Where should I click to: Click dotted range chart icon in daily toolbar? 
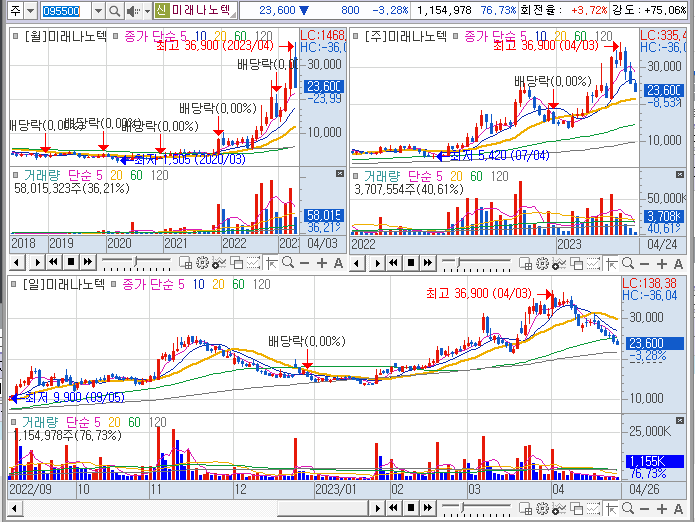coord(593,509)
